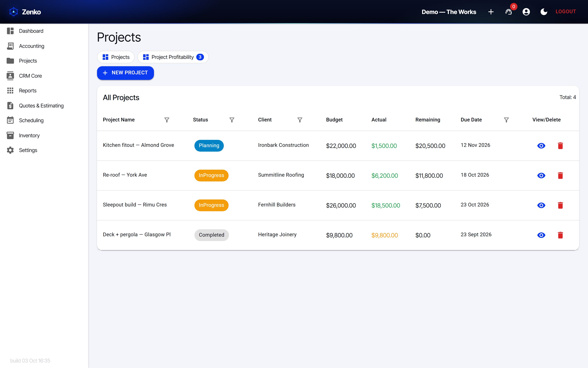Delete the Re-roof — York Ave project
The width and height of the screenshot is (588, 368).
click(x=560, y=176)
